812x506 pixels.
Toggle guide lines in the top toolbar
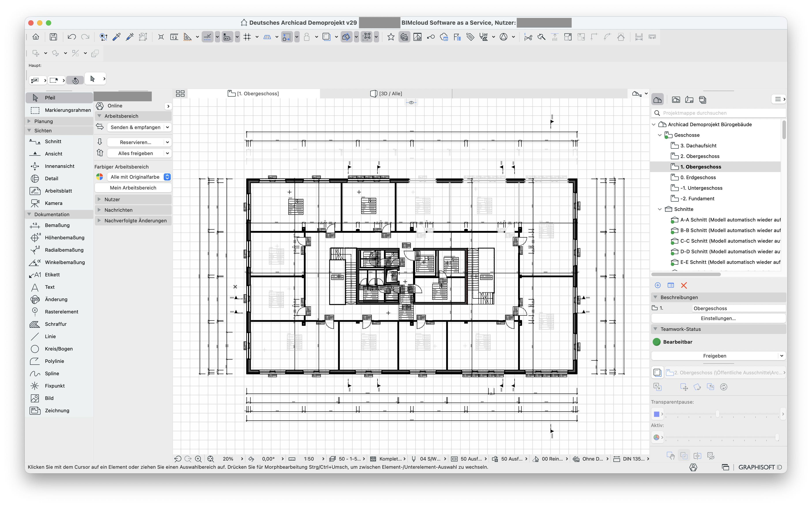click(x=207, y=37)
